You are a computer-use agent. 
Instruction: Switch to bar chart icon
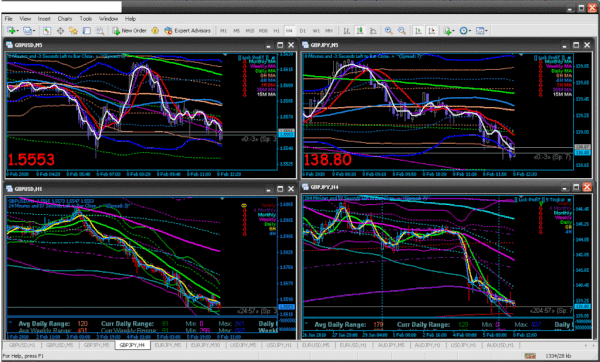[347, 31]
